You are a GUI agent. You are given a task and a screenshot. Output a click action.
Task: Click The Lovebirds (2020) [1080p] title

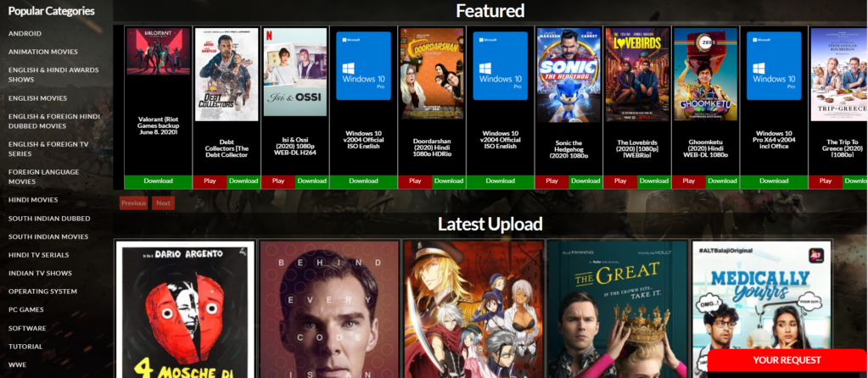pos(637,148)
